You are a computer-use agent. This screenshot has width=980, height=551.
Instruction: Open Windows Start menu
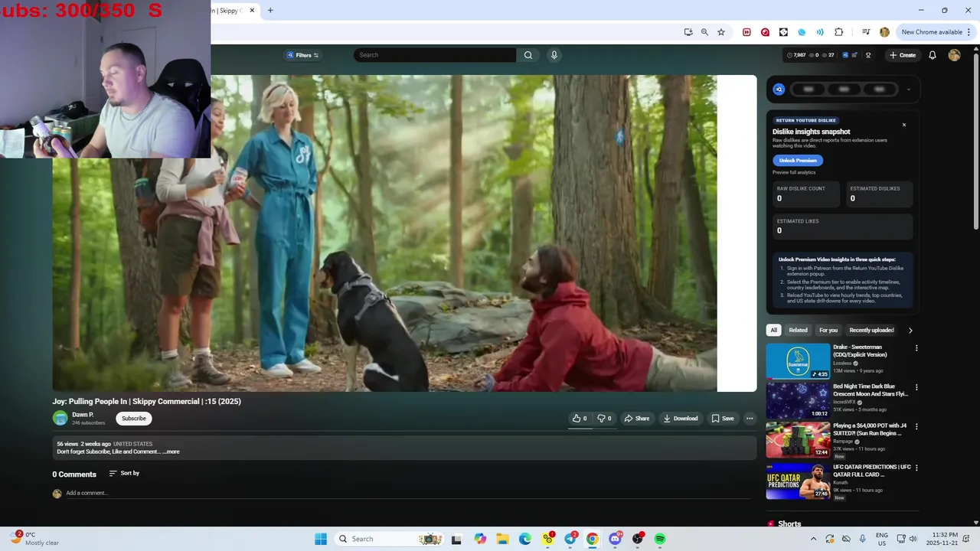[321, 539]
